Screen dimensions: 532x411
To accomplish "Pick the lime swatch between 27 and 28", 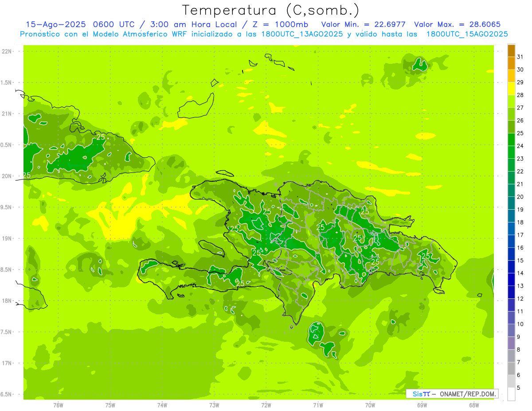I will point(511,101).
